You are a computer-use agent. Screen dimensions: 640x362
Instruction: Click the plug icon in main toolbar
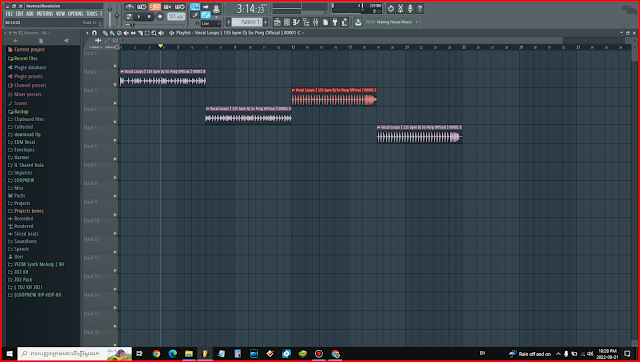[335, 22]
